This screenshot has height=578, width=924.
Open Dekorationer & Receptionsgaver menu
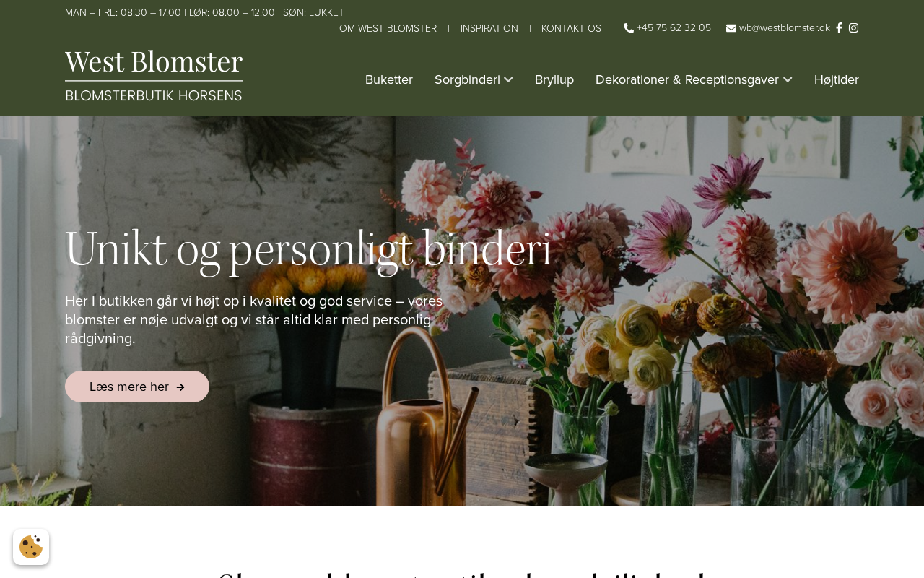click(x=687, y=79)
